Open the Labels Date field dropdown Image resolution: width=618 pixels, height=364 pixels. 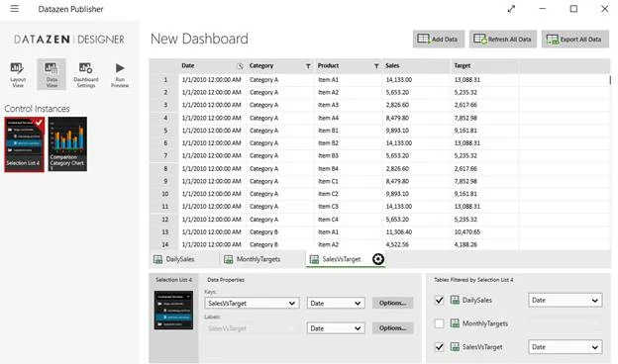click(336, 328)
